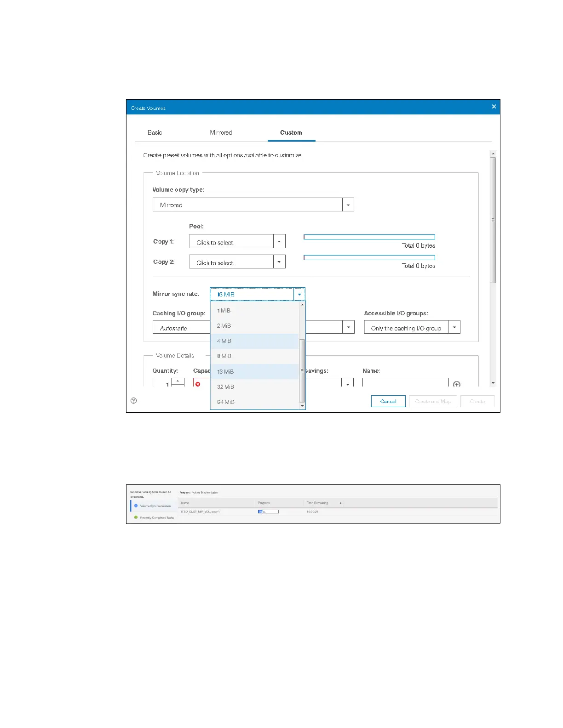Click the plus icon beside Name field
Image resolution: width=563 pixels, height=728 pixels.
coord(457,384)
